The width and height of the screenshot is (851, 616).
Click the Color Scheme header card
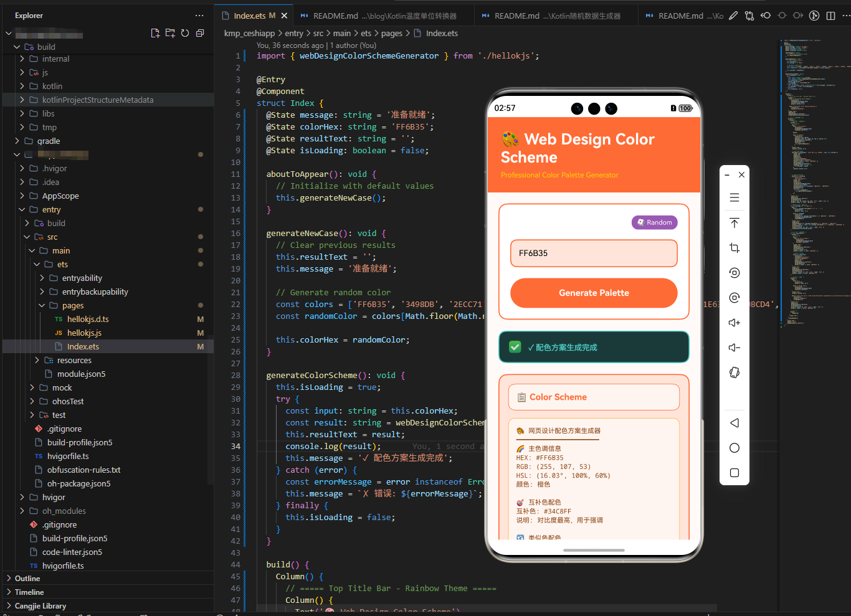tap(594, 397)
